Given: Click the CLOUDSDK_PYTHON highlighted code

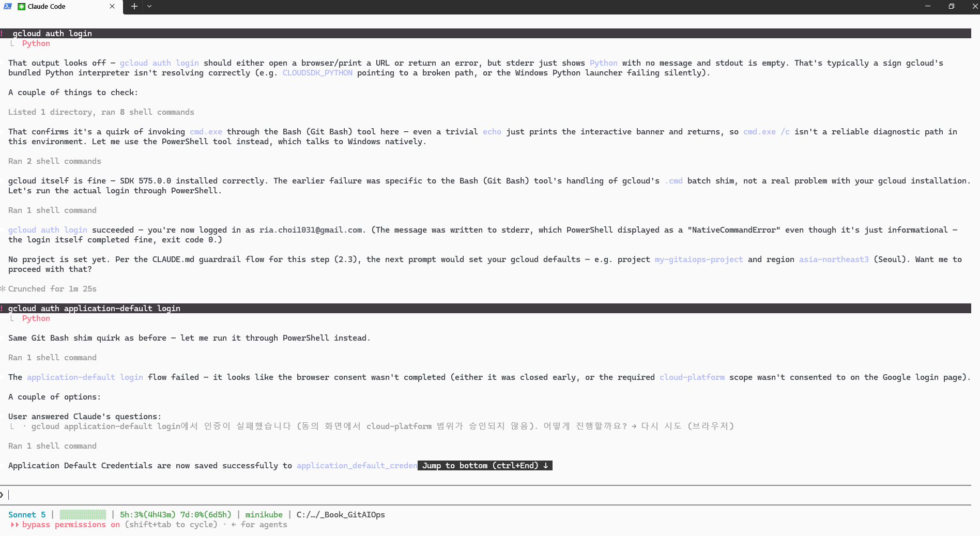Looking at the screenshot, I should pos(317,73).
